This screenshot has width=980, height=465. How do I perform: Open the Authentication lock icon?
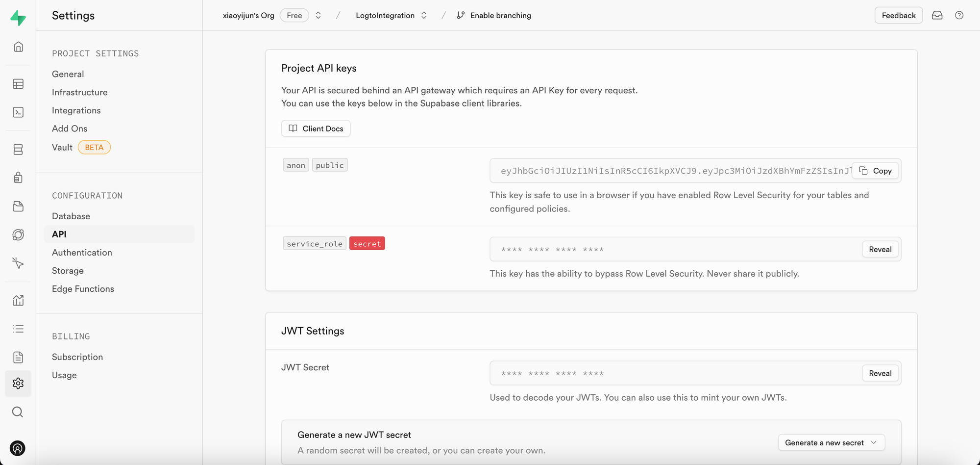[x=18, y=178]
